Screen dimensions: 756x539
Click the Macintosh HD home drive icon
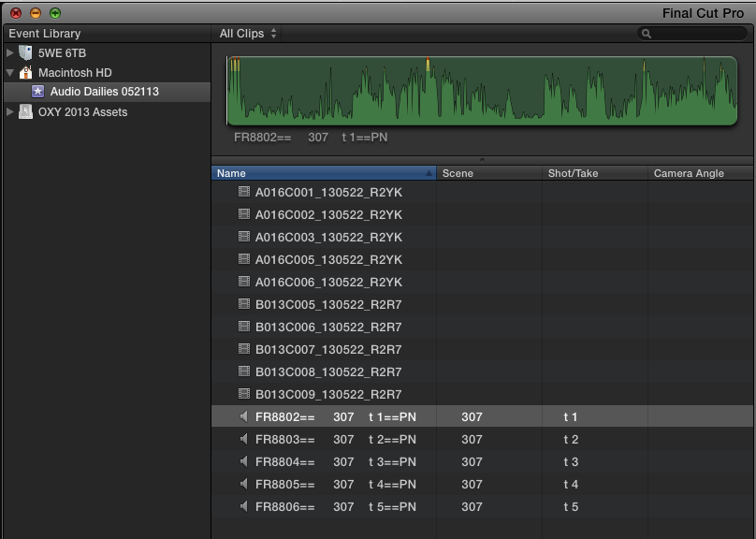[25, 72]
